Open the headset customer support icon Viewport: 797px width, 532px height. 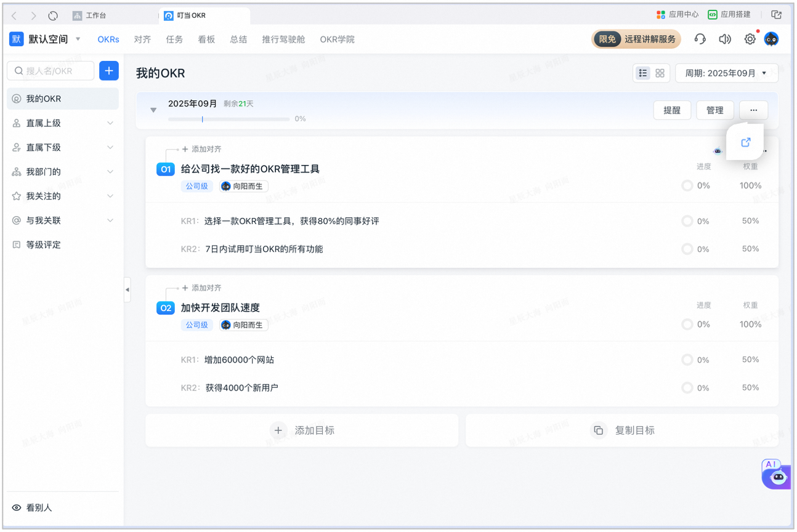click(x=700, y=39)
